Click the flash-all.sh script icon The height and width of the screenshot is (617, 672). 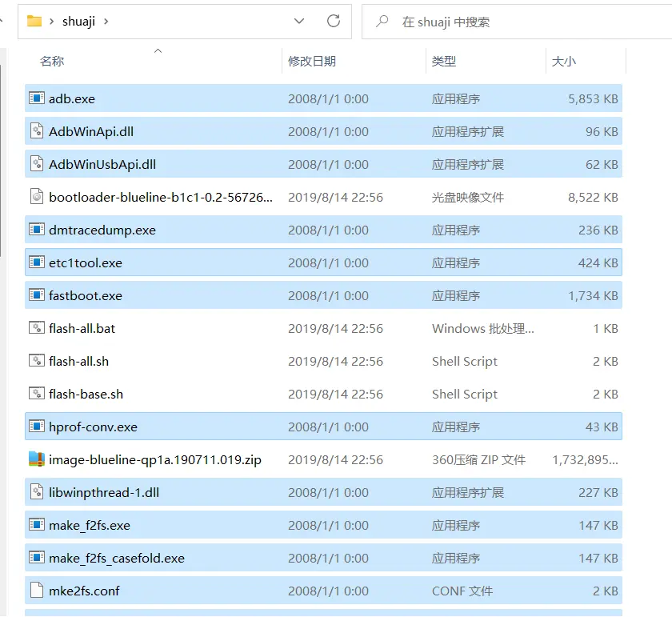click(37, 361)
